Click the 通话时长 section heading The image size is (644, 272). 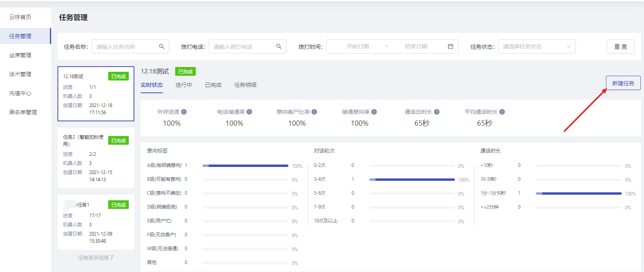coord(491,151)
